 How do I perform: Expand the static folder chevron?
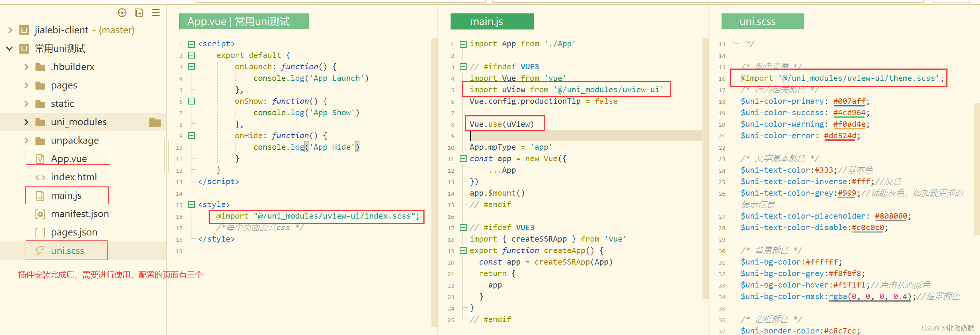pyautogui.click(x=26, y=104)
